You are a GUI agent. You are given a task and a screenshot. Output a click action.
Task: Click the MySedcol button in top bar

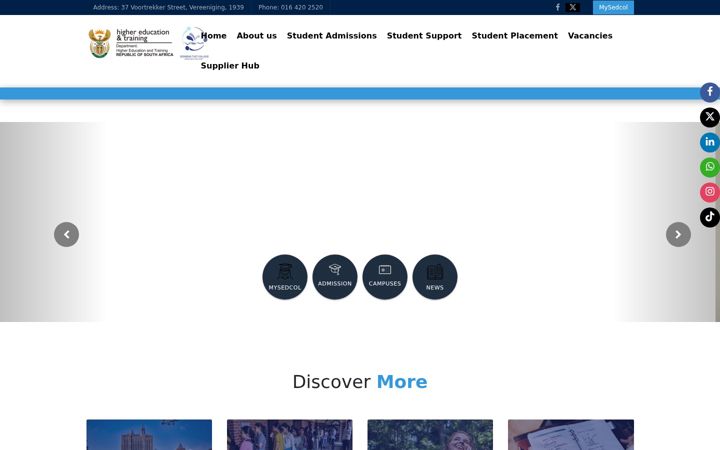click(x=613, y=7)
